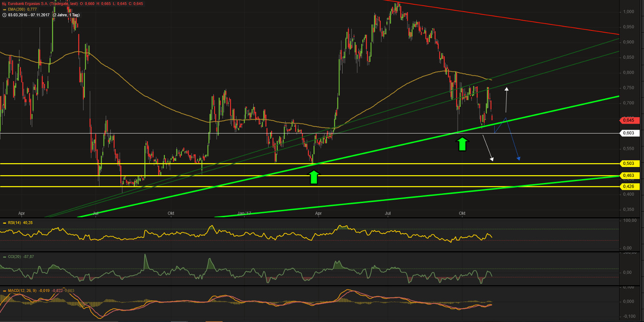
Task: Click the yellow price tag 0,463
Action: [630, 176]
